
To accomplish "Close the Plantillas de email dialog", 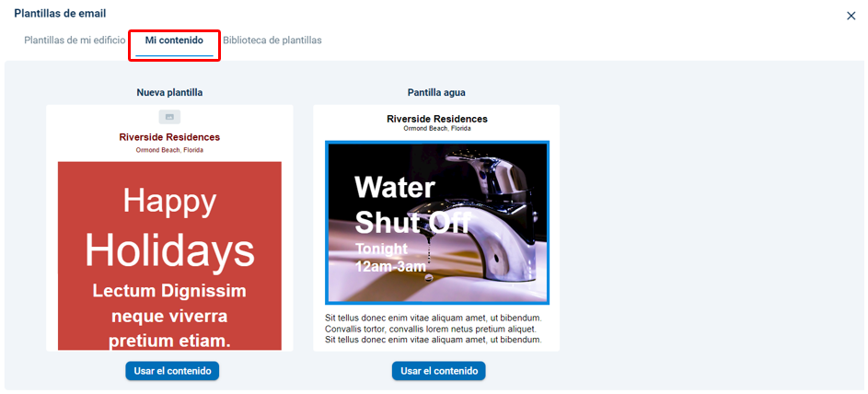I will point(851,16).
